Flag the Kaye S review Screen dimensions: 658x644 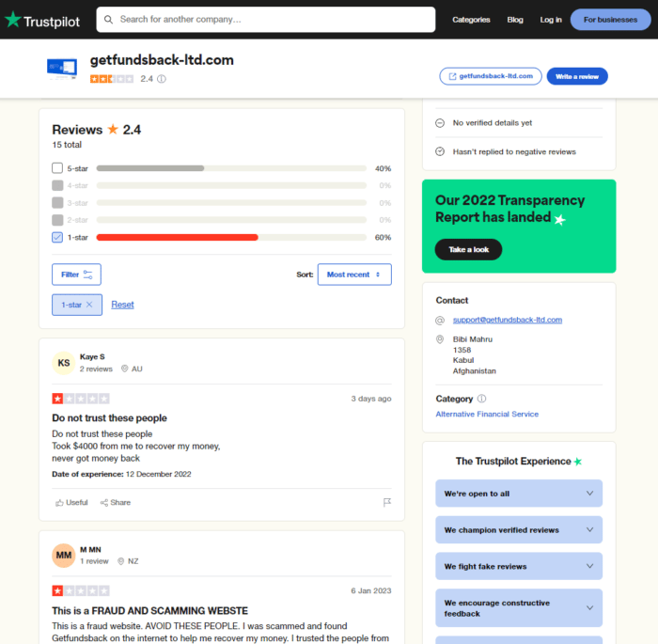[387, 503]
